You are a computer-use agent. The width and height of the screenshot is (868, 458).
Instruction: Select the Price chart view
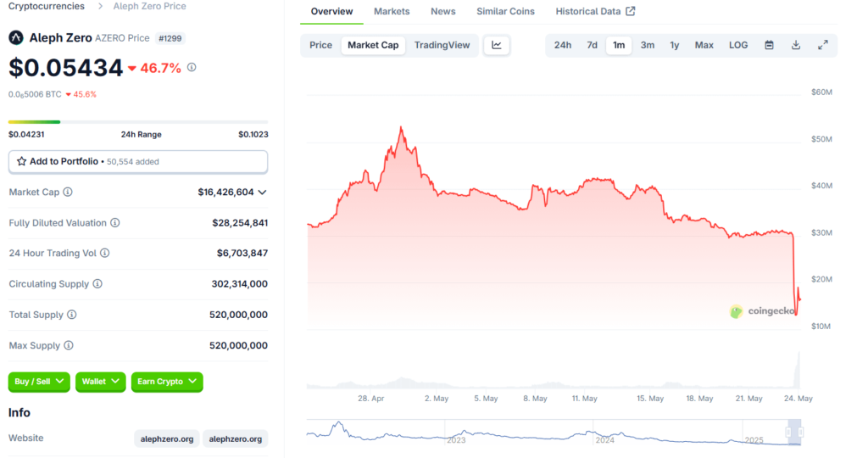point(320,46)
